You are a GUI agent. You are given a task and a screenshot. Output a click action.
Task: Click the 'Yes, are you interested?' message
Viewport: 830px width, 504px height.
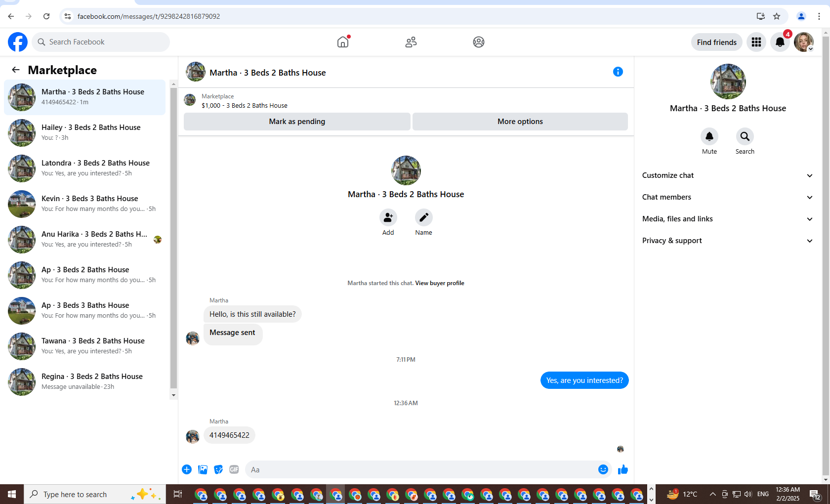click(584, 380)
